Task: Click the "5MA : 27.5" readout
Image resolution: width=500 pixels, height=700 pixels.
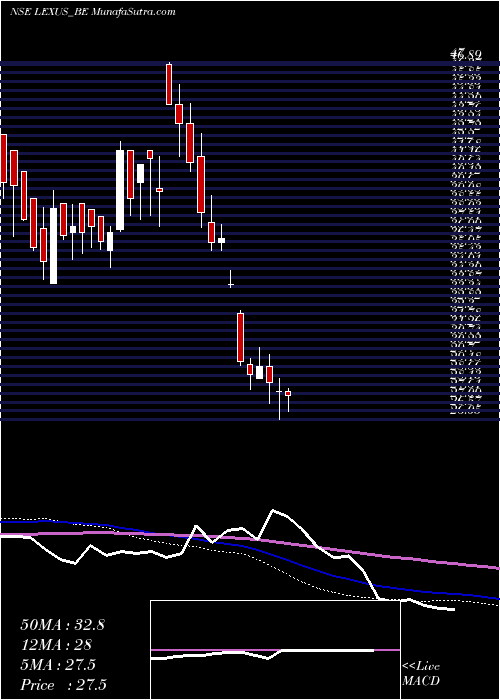Action: point(58,665)
